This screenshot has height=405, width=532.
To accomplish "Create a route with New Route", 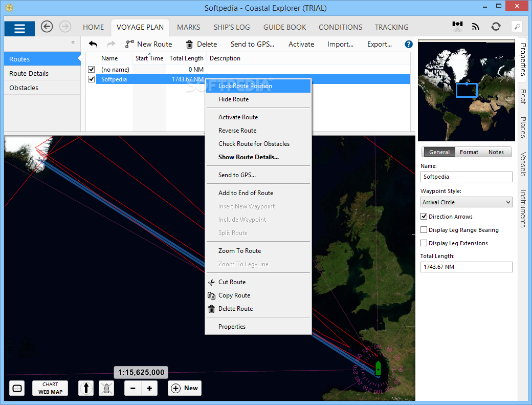I will click(x=149, y=44).
